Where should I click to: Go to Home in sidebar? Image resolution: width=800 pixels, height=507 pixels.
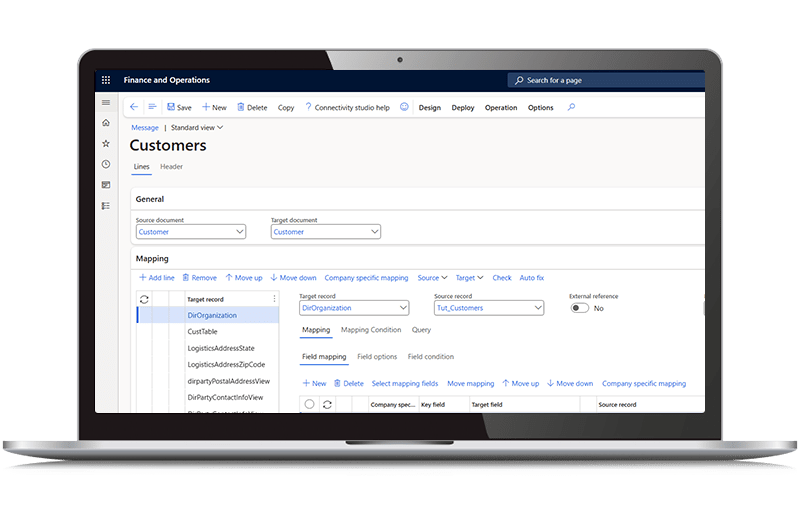coord(106,123)
